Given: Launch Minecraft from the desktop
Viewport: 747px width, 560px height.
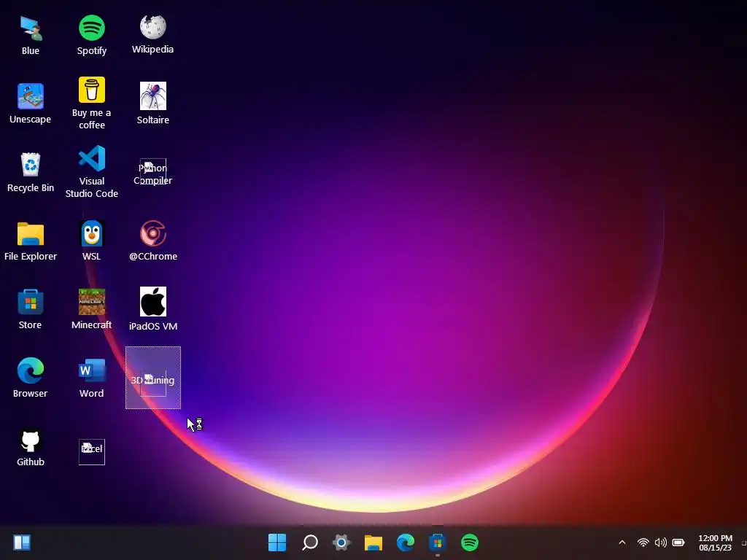Looking at the screenshot, I should [91, 309].
